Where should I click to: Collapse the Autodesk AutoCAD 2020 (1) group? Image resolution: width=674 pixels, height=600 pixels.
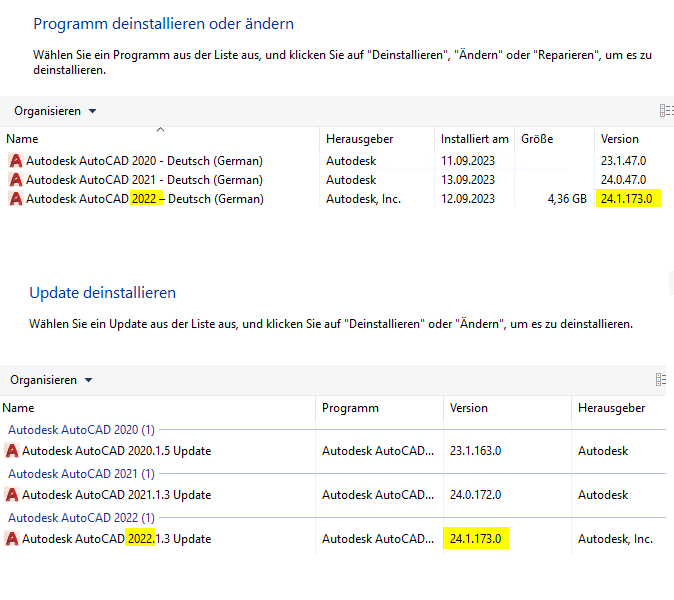[80, 429]
